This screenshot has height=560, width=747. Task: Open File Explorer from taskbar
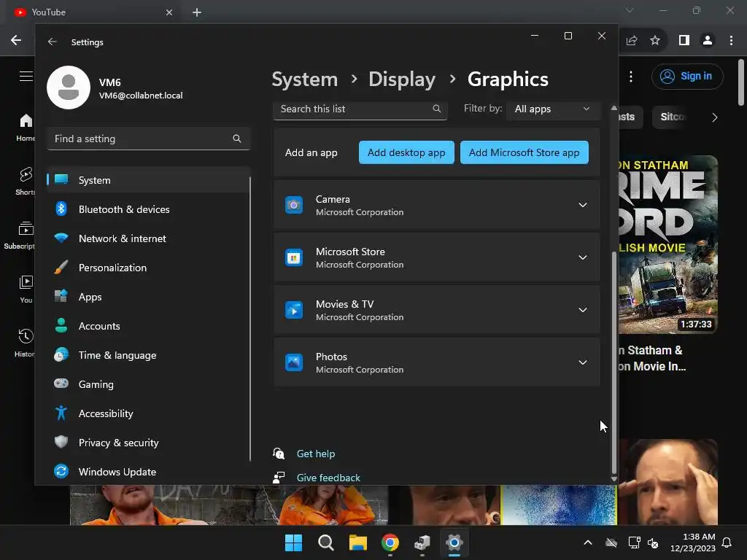click(x=357, y=542)
